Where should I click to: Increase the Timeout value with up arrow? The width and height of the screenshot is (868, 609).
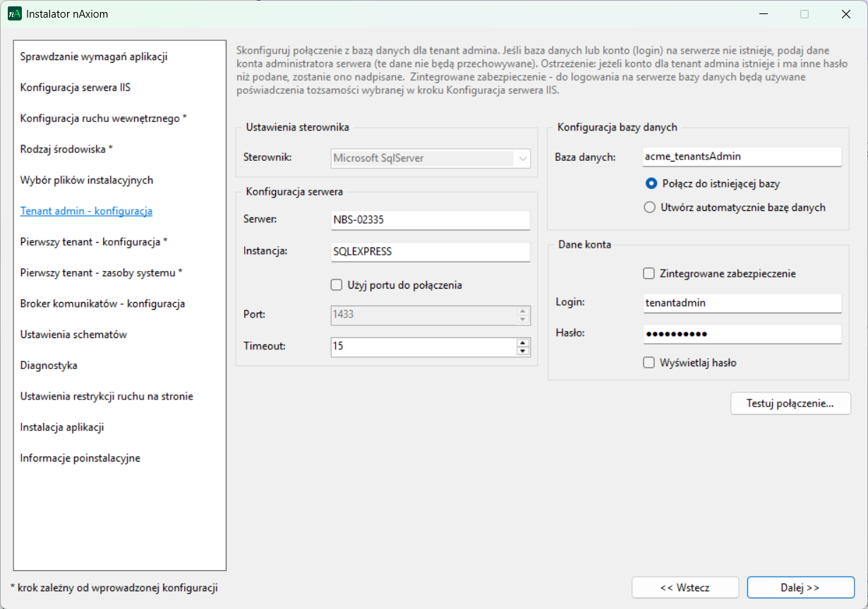pos(522,343)
